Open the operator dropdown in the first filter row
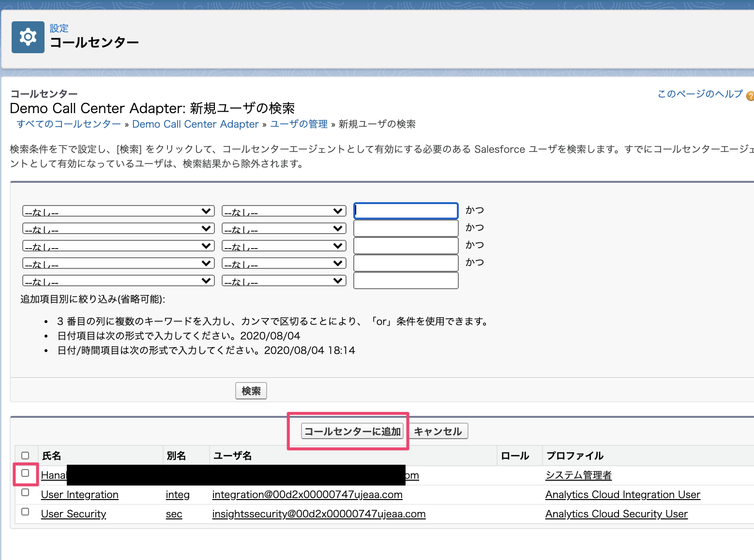 284,210
